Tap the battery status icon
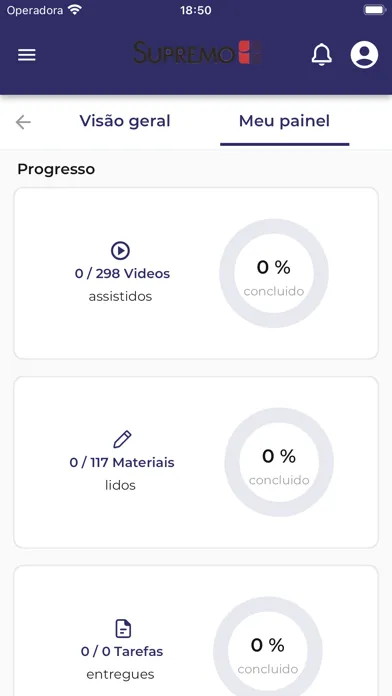The height and width of the screenshot is (696, 392). pos(375,10)
